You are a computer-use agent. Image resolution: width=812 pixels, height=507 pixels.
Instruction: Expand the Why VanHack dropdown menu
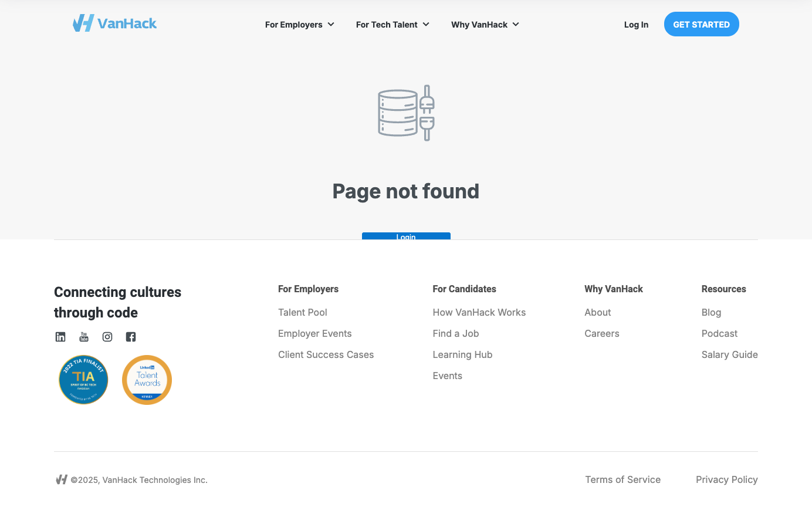pos(485,25)
